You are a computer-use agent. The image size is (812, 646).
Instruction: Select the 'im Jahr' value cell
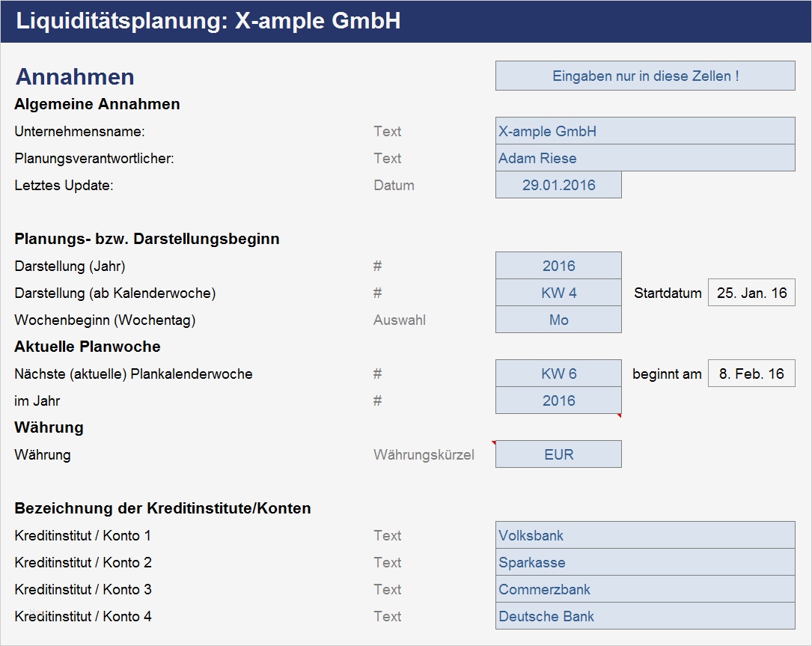558,400
